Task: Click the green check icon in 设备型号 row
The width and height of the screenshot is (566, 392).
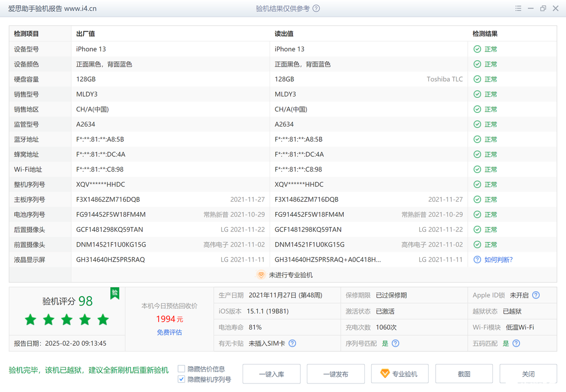Action: (x=477, y=49)
